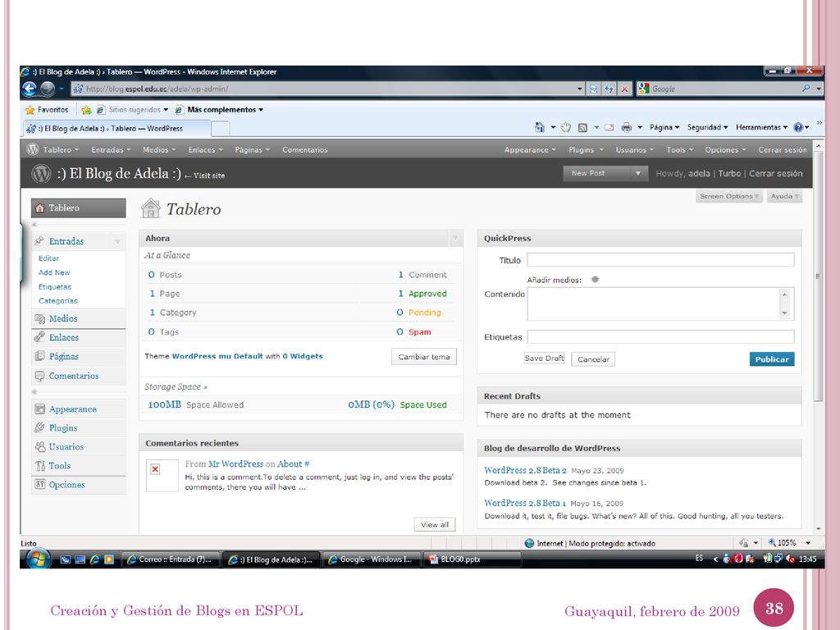
Task: Click the Home icon in IE command bar
Action: (x=540, y=127)
